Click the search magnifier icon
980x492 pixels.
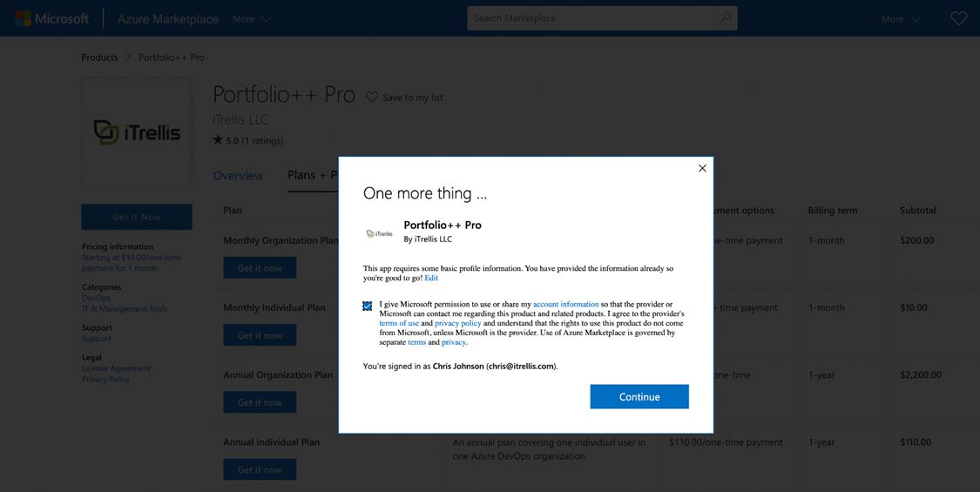tap(725, 18)
